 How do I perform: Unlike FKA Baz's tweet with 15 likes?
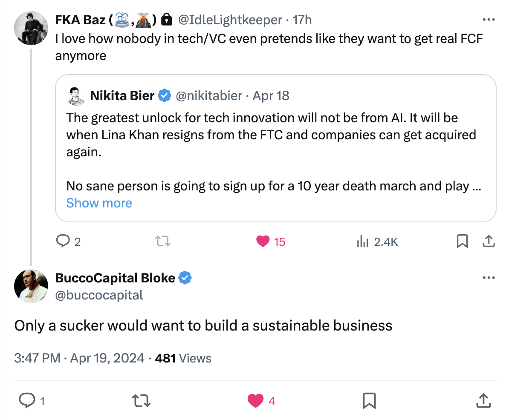pos(263,242)
